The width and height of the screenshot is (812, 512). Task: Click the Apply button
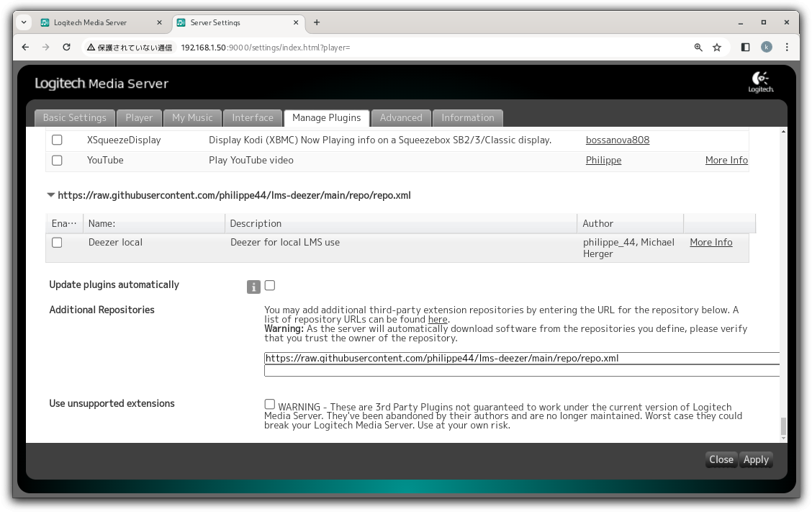click(x=756, y=459)
